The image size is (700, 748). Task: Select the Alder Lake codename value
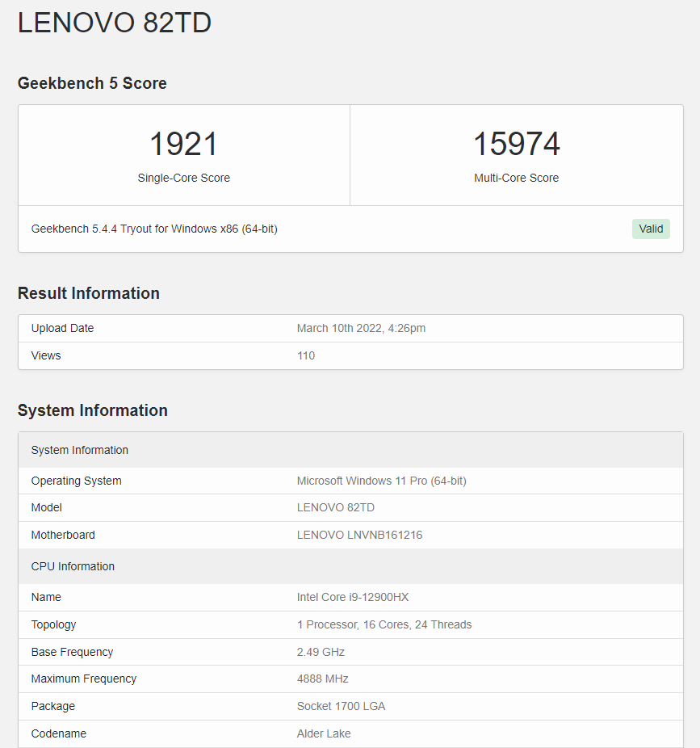[324, 733]
